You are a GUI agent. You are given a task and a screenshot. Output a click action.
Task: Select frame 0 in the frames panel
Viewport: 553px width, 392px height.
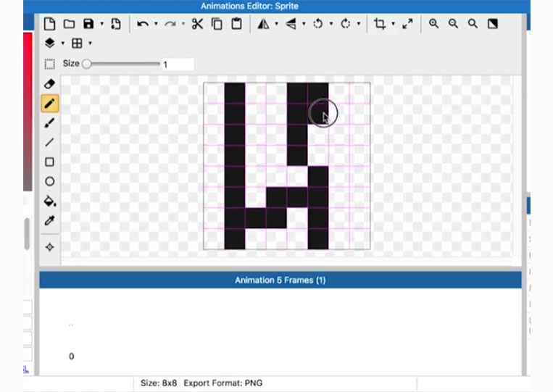(71, 356)
